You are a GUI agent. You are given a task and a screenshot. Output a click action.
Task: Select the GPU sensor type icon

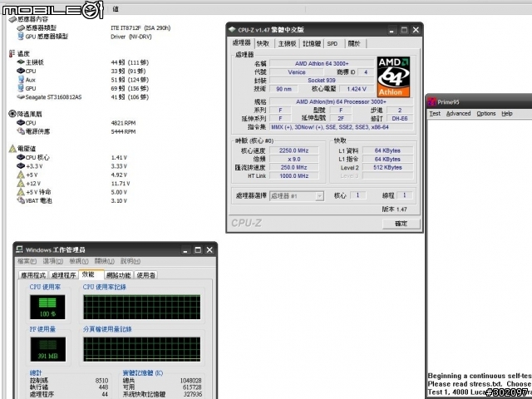point(21,37)
